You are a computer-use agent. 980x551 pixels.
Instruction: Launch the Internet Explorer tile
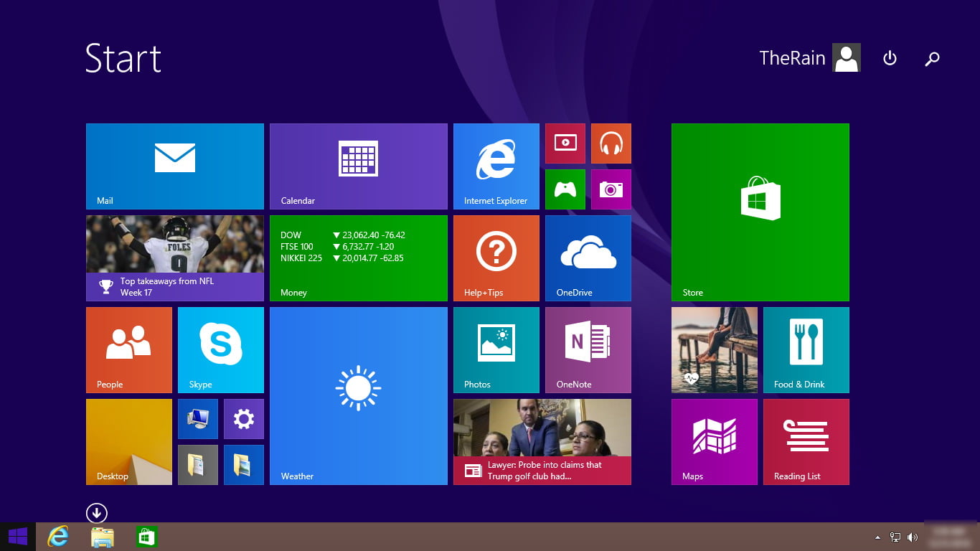pos(496,166)
